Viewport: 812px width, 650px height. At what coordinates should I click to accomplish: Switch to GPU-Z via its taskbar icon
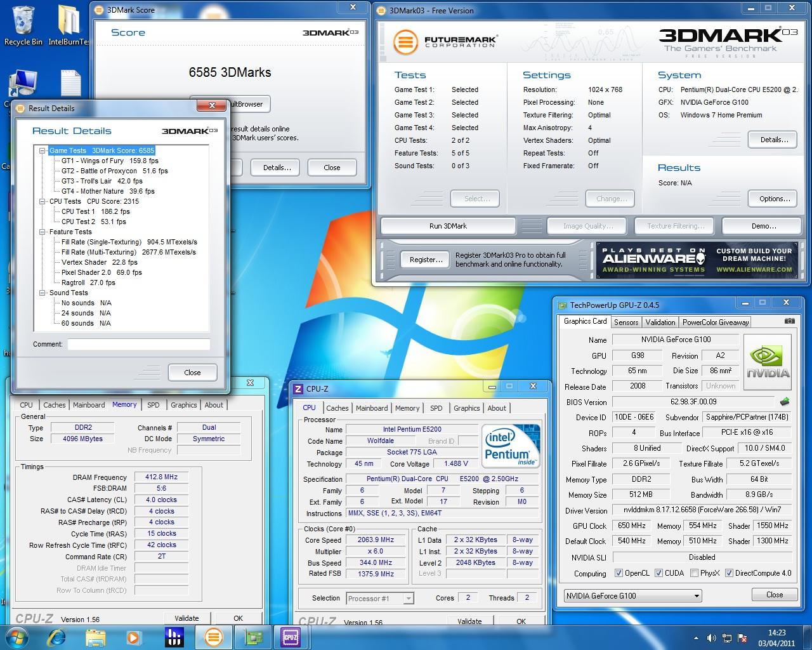click(x=254, y=637)
